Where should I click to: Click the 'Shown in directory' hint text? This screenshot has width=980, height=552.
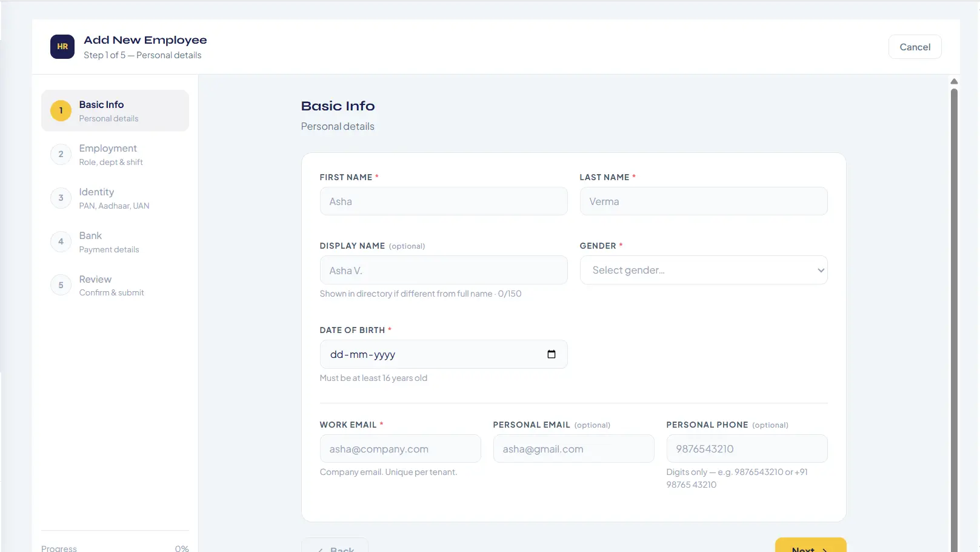coord(421,294)
